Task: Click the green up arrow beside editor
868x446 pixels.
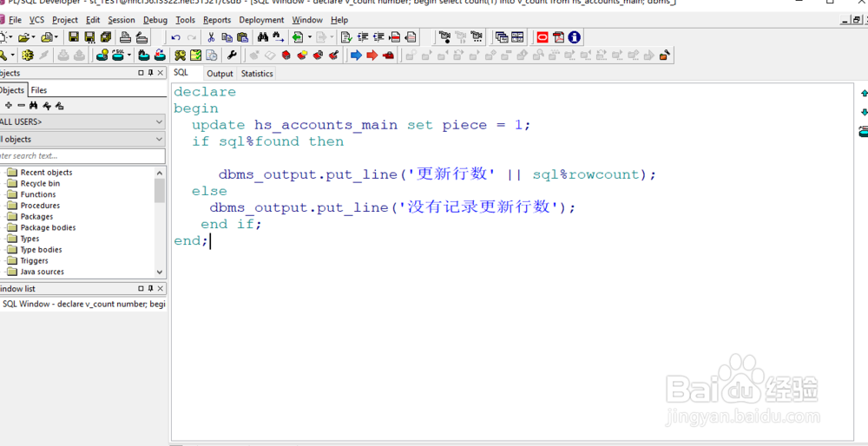Action: (x=865, y=94)
